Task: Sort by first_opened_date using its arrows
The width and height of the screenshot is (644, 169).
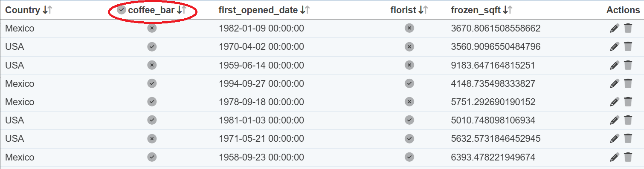Action: pyautogui.click(x=305, y=10)
